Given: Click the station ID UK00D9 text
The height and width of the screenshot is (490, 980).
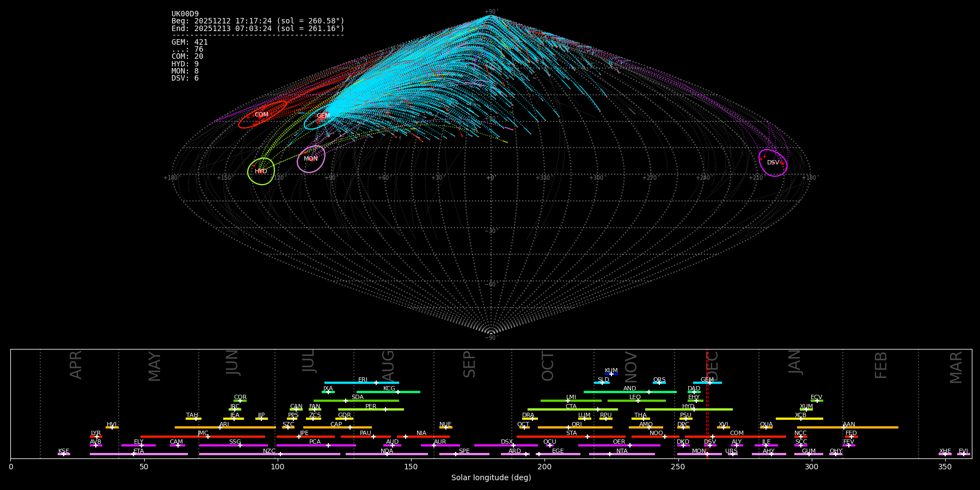Looking at the screenshot, I should [x=185, y=14].
